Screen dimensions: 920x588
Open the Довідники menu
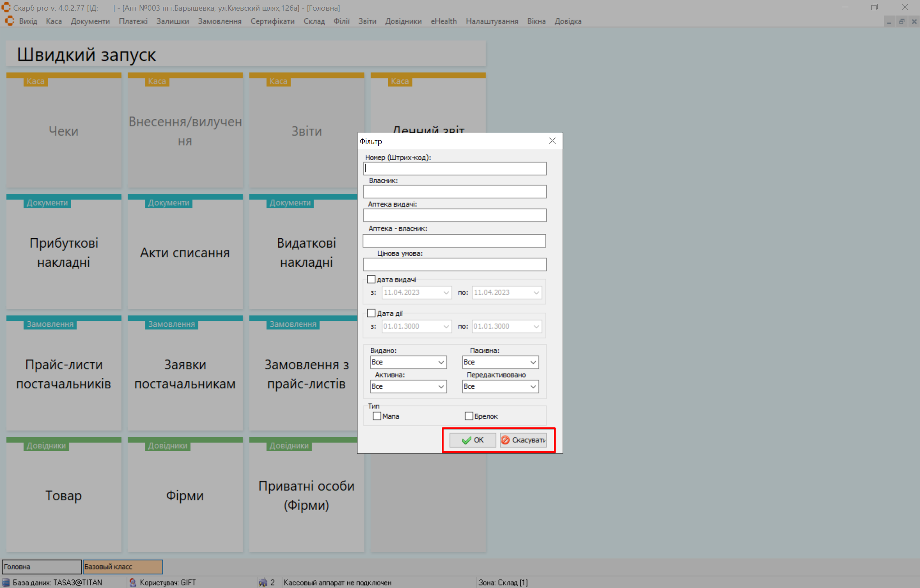point(403,21)
